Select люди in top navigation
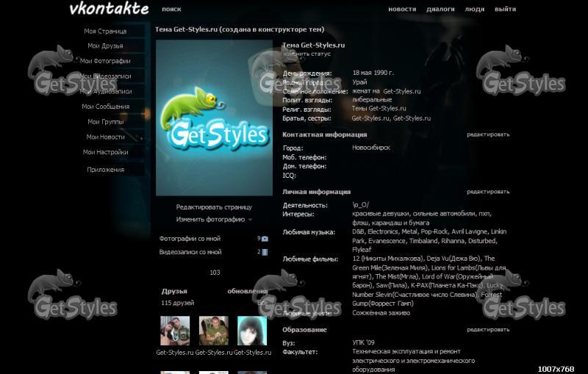 point(474,9)
